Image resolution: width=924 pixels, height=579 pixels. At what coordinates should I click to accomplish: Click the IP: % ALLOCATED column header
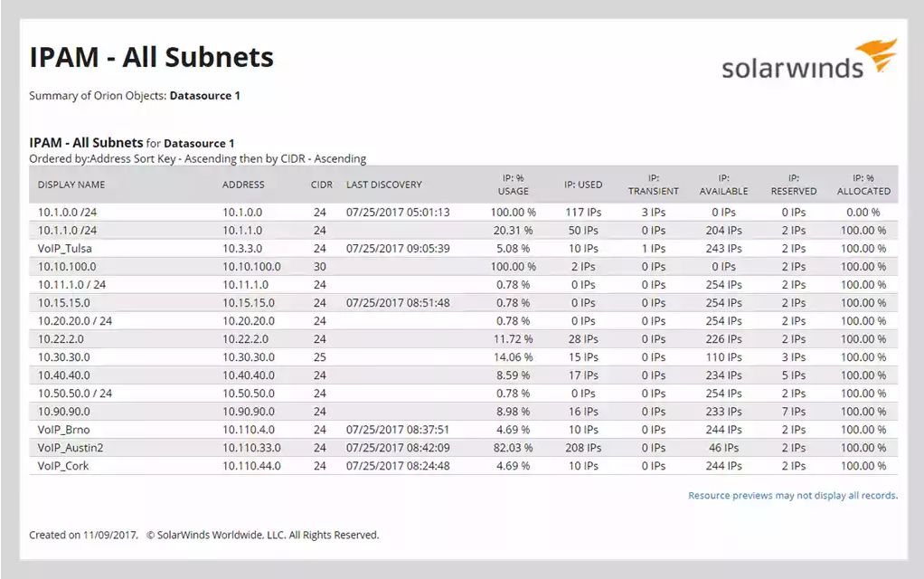(863, 185)
